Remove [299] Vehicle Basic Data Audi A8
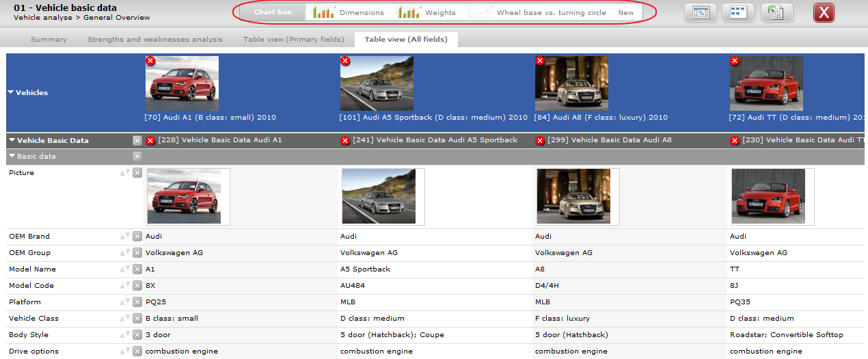Viewport: 868px width, 359px height. coord(540,140)
